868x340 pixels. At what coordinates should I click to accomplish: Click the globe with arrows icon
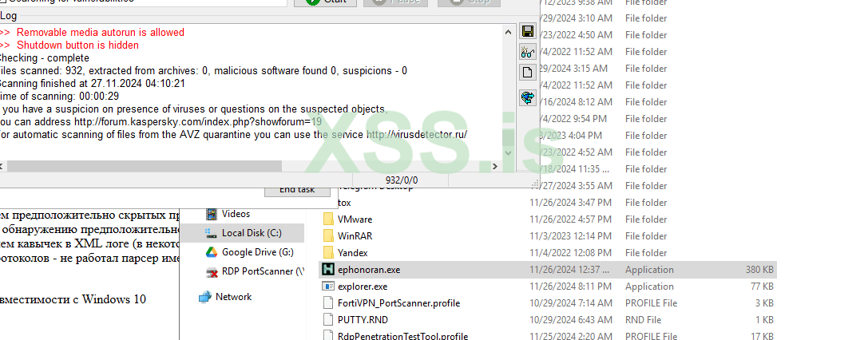(x=528, y=98)
